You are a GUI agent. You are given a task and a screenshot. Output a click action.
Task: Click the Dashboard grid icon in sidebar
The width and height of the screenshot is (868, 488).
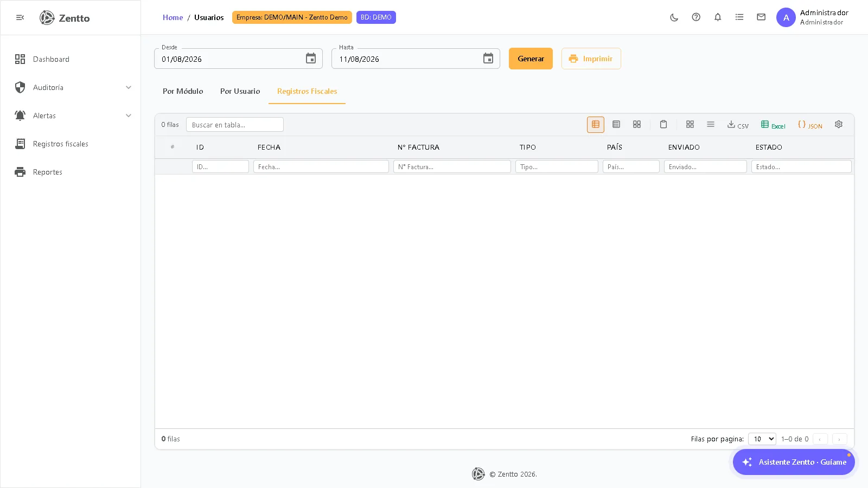pos(20,59)
